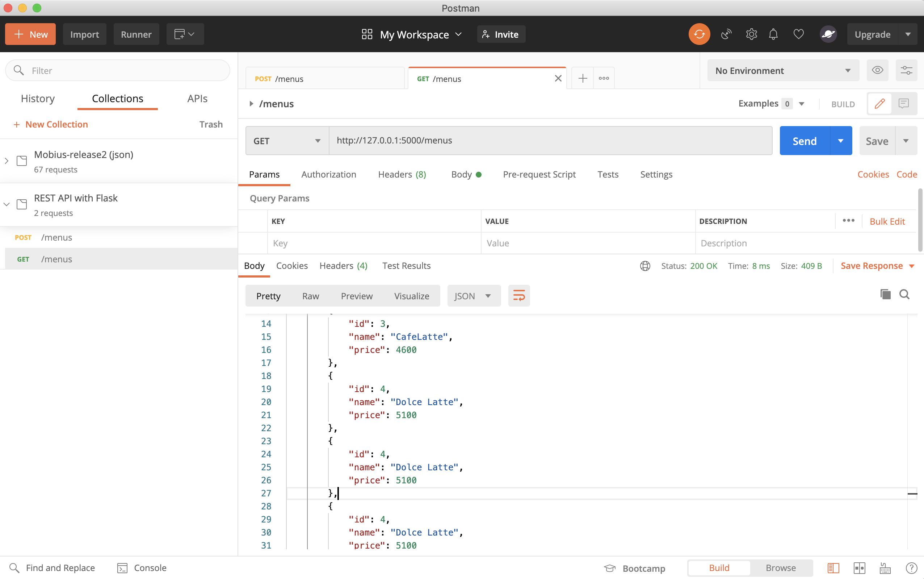The width and height of the screenshot is (924, 579).
Task: Open the Send button dropdown arrow
Action: [x=841, y=141]
